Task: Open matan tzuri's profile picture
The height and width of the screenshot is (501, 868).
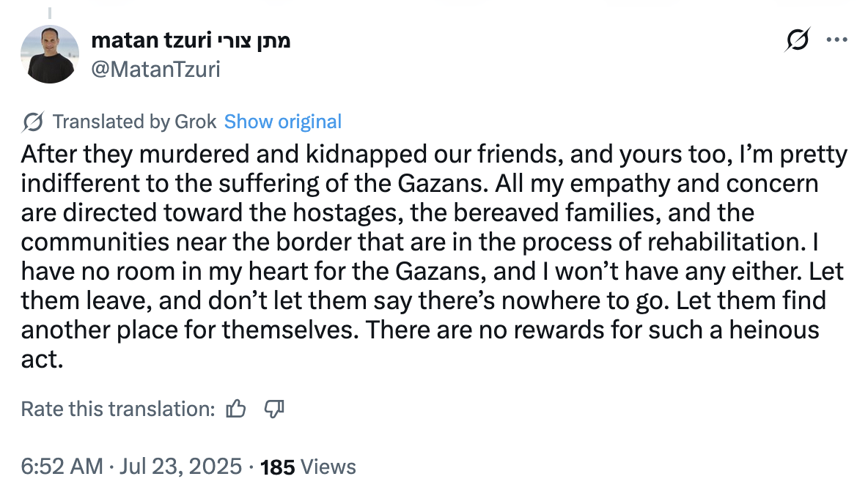Action: coord(50,54)
